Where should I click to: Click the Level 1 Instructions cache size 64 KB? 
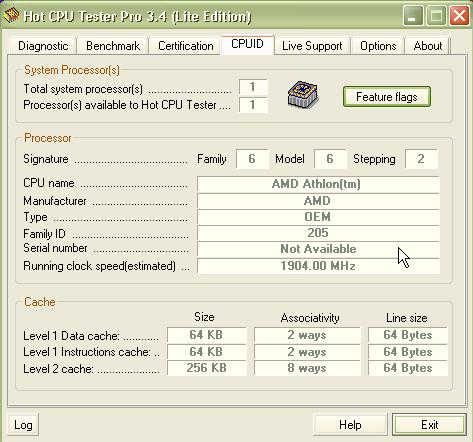(207, 352)
